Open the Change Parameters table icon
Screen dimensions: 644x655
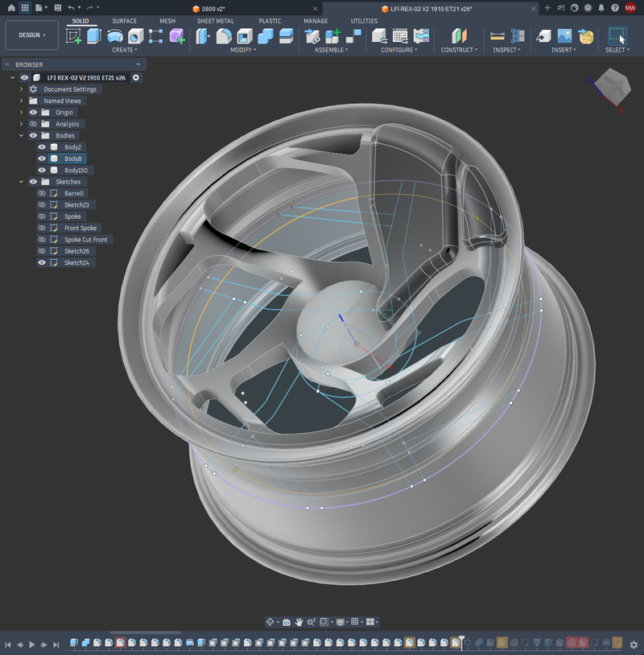(400, 36)
